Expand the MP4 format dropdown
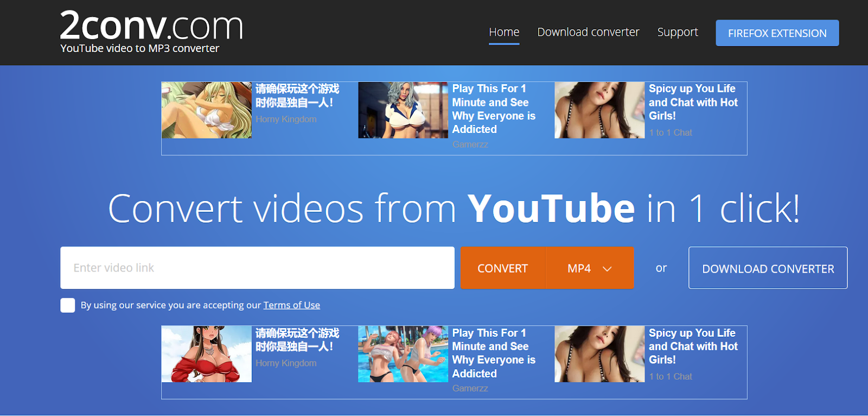 pos(590,268)
